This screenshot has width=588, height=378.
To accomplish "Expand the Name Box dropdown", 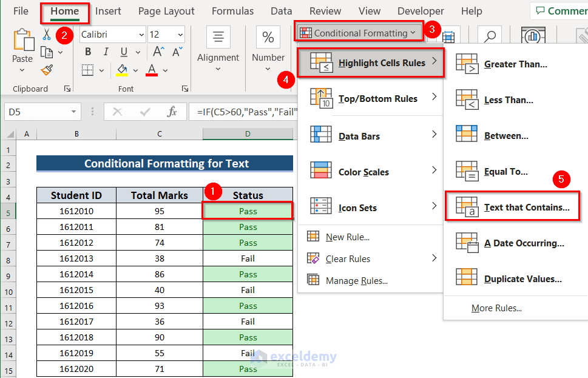I will 73,112.
